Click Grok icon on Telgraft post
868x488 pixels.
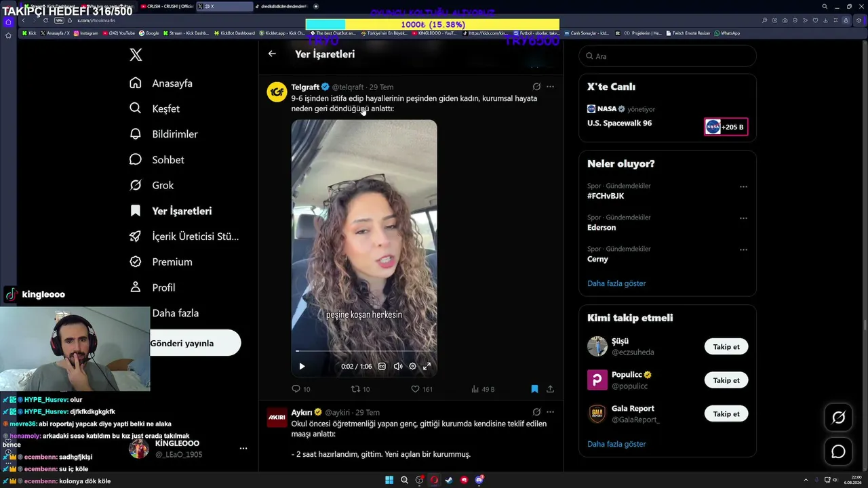pyautogui.click(x=536, y=87)
